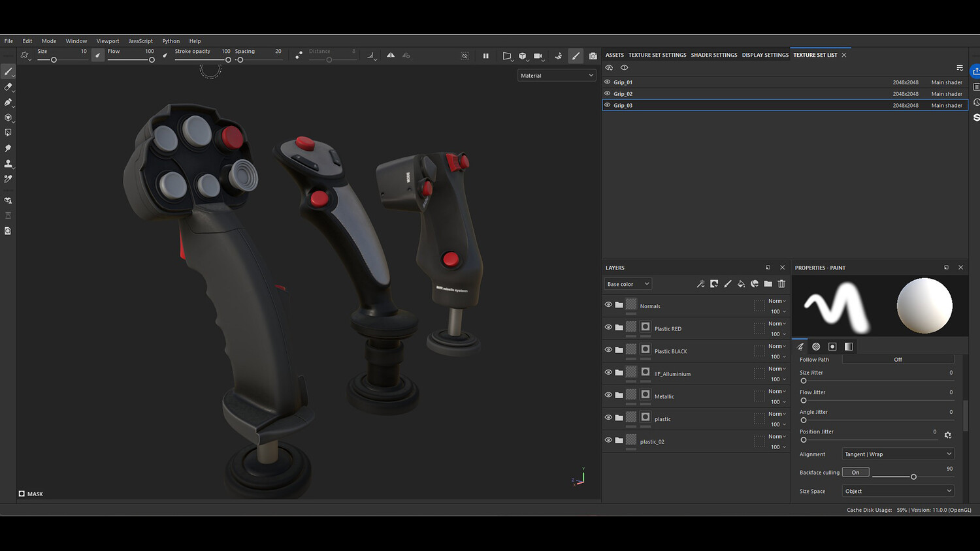Click the symmetry toggle icon in top toolbar
The image size is (980, 551).
[x=391, y=55]
